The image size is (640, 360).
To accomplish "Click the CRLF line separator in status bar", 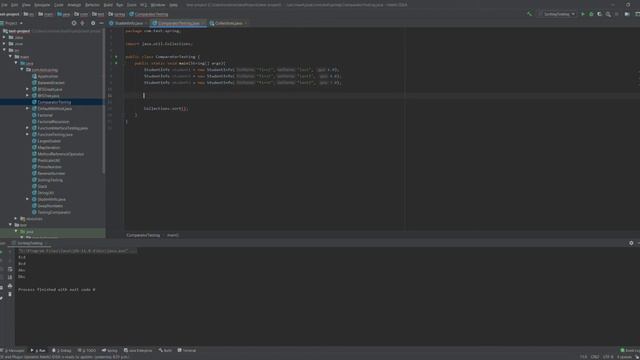I will click(595, 357).
